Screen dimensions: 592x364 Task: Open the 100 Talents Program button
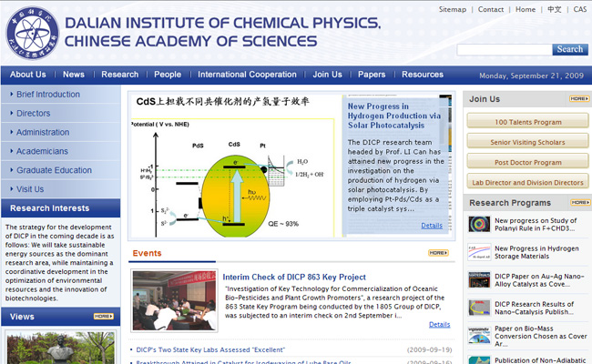coord(527,122)
